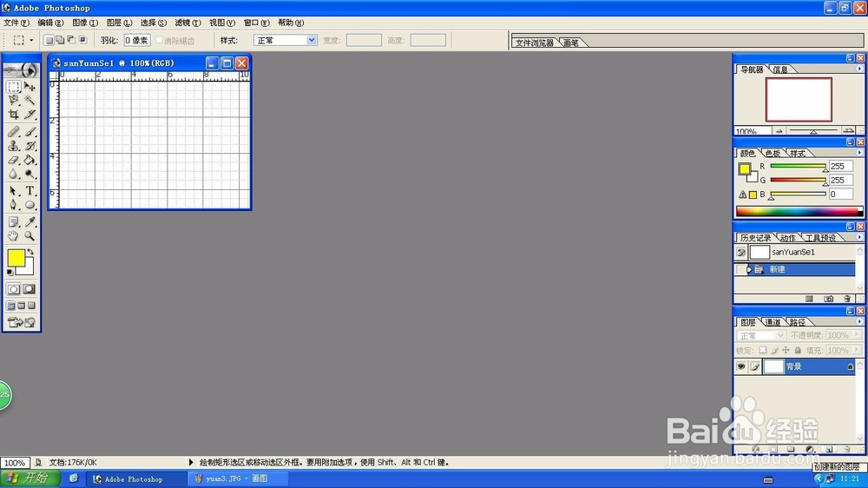Click the create new layer icon

(829, 449)
